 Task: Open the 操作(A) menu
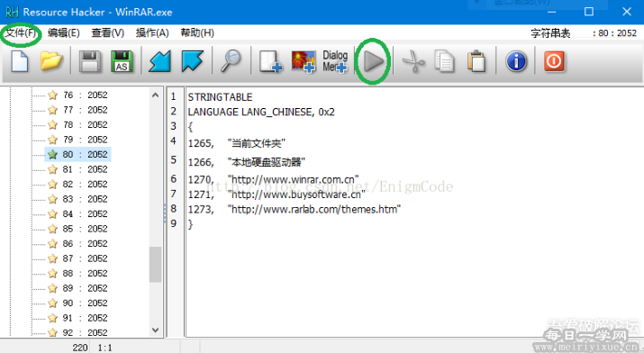(152, 32)
